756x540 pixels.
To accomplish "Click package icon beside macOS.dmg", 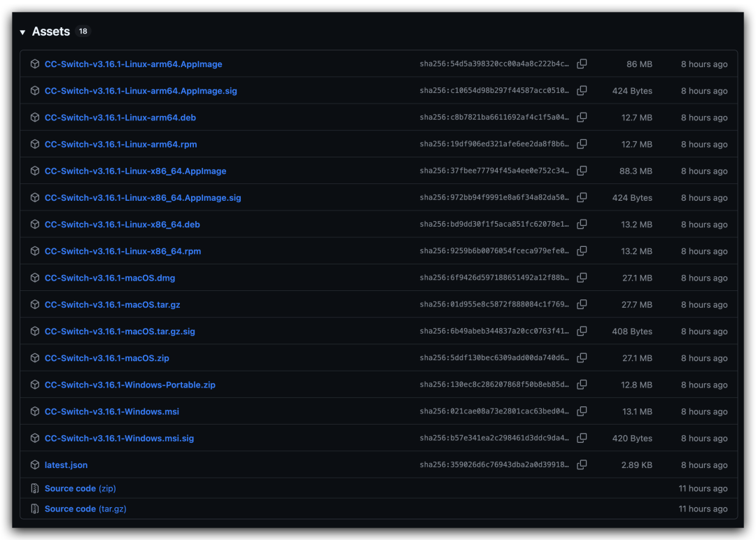I will pos(35,278).
